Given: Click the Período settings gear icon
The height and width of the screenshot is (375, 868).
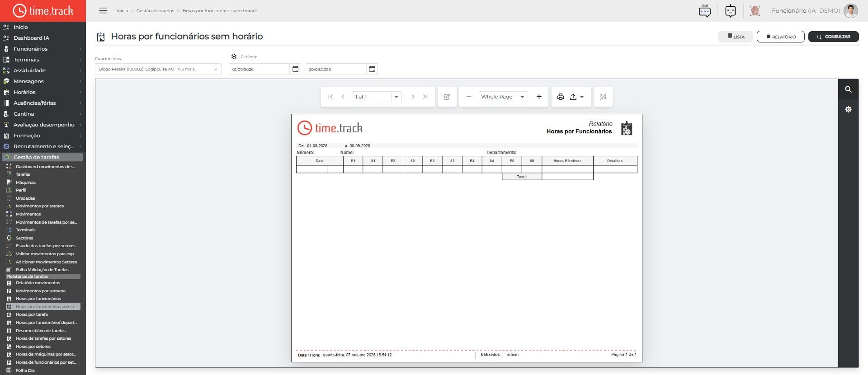Looking at the screenshot, I should pos(234,57).
